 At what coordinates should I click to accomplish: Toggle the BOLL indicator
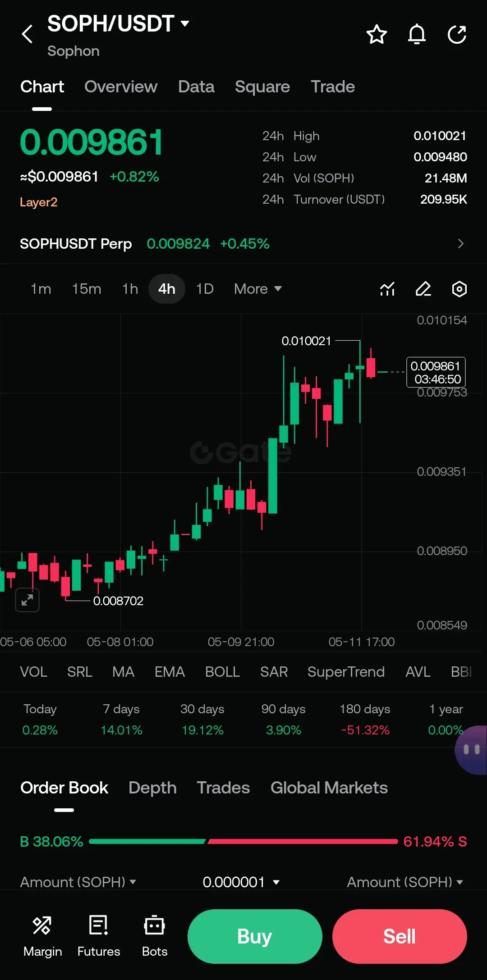pos(222,672)
